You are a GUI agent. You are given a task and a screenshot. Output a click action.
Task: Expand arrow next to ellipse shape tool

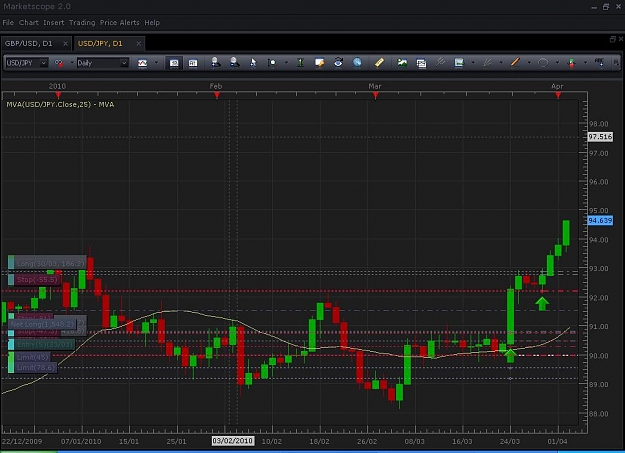point(557,63)
